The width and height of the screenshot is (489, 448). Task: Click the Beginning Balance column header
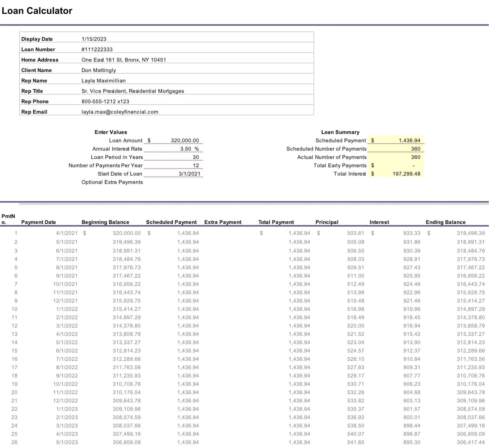[x=105, y=222]
